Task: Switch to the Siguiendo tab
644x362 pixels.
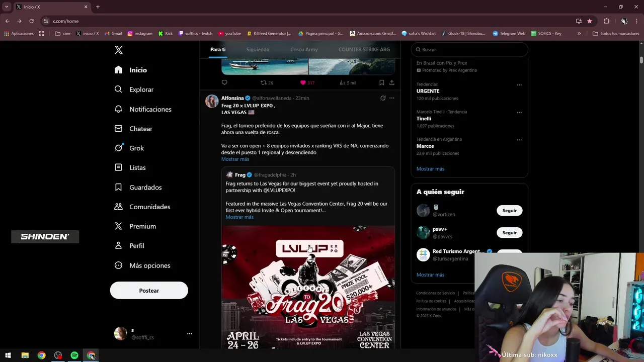Action: [x=258, y=50]
